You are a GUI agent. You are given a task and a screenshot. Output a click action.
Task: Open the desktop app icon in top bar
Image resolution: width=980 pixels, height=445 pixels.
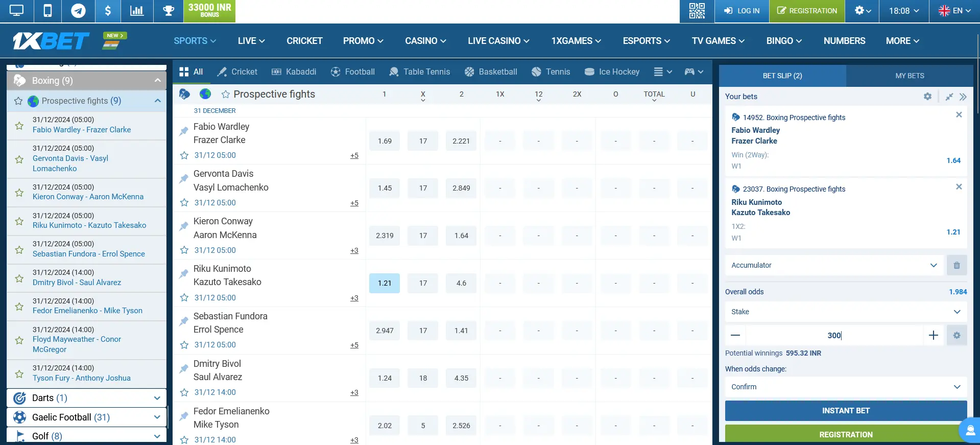pyautogui.click(x=16, y=11)
